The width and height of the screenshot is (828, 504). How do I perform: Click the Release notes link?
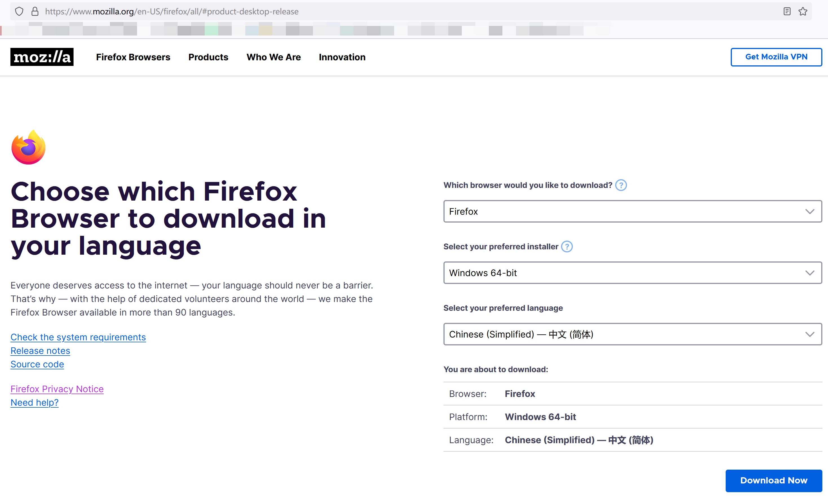[x=40, y=350]
